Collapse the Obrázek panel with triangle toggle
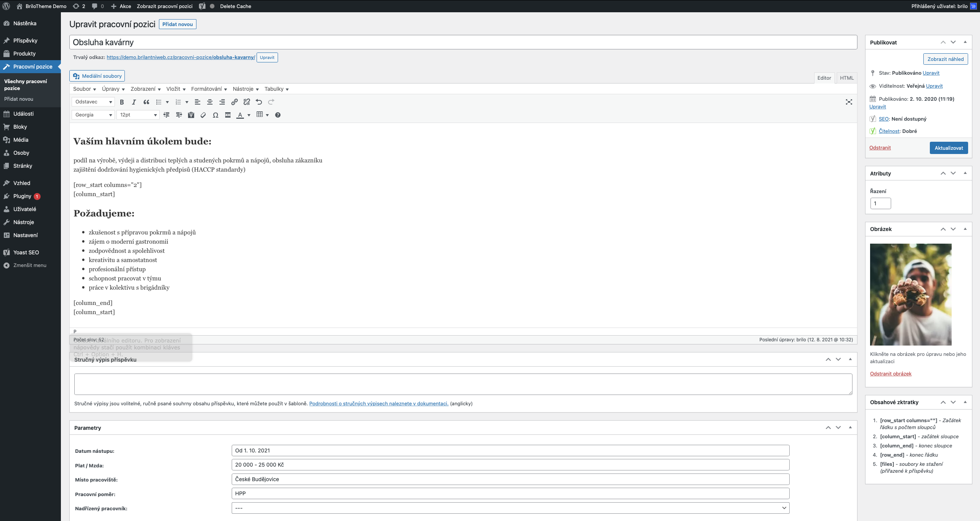Image resolution: width=980 pixels, height=521 pixels. point(965,229)
